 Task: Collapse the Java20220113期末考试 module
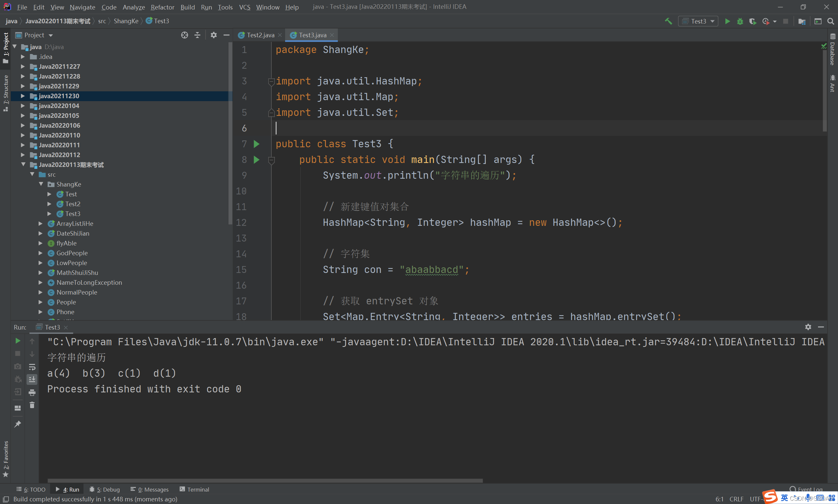23,164
